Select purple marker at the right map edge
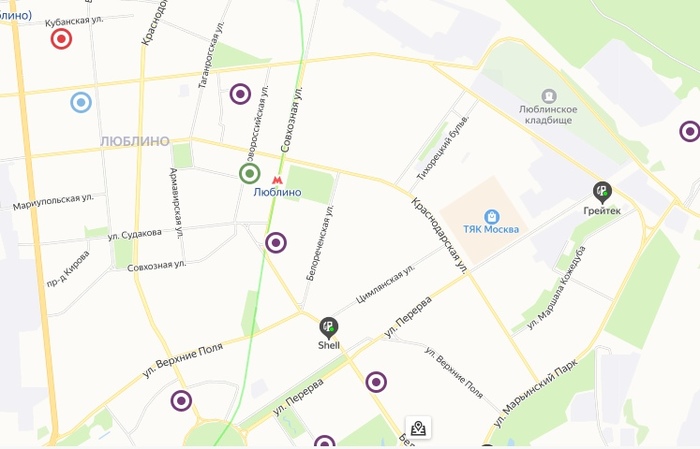 tap(690, 131)
